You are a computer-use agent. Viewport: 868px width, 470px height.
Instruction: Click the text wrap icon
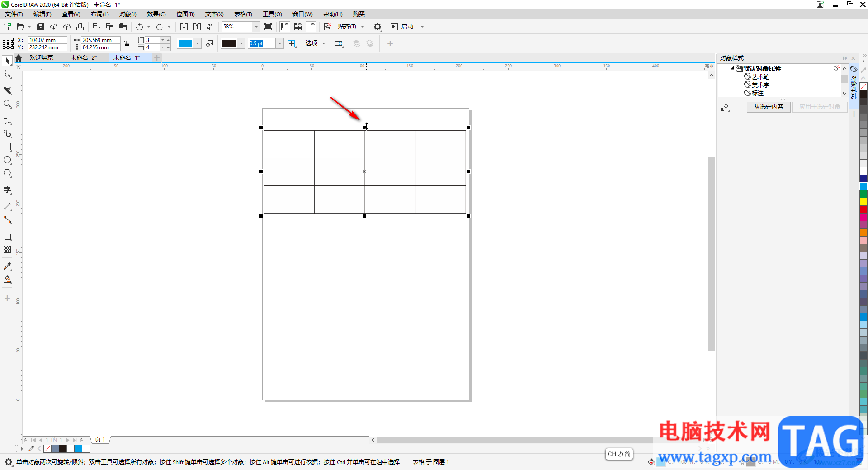pos(339,43)
